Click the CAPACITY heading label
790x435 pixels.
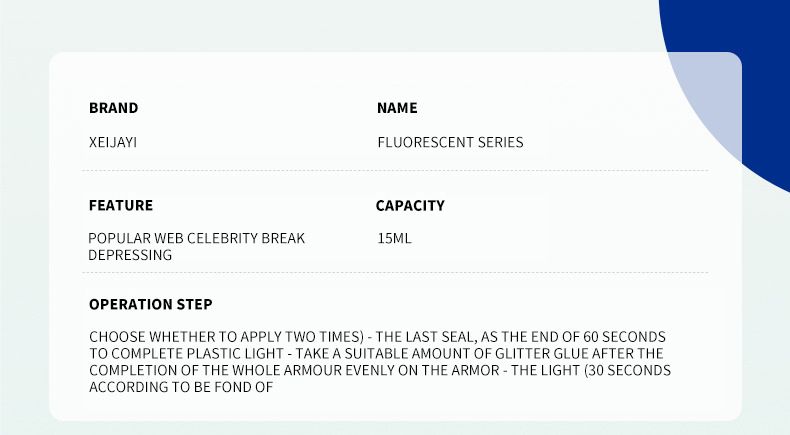410,205
